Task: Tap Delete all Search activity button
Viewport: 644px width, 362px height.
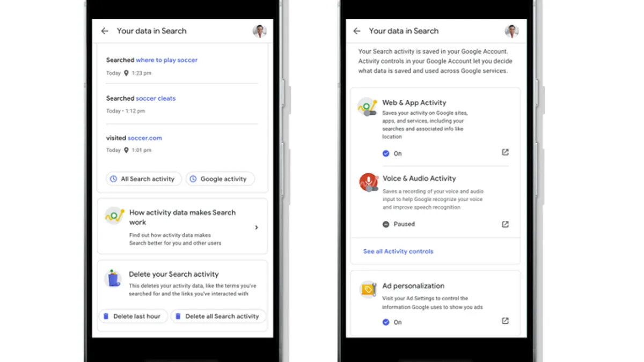Action: click(218, 316)
